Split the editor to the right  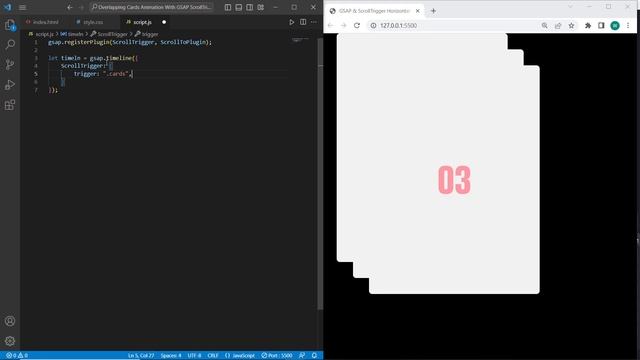303,22
